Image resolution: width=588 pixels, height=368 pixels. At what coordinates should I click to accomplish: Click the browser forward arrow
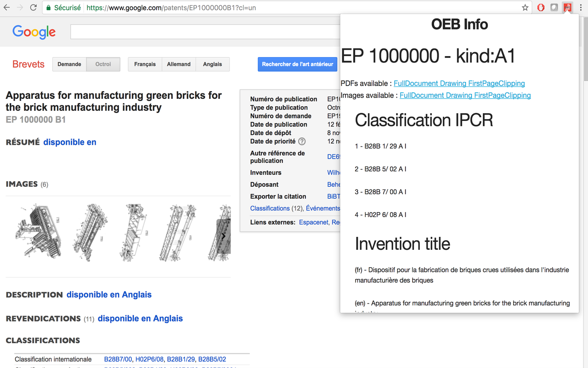pos(20,7)
